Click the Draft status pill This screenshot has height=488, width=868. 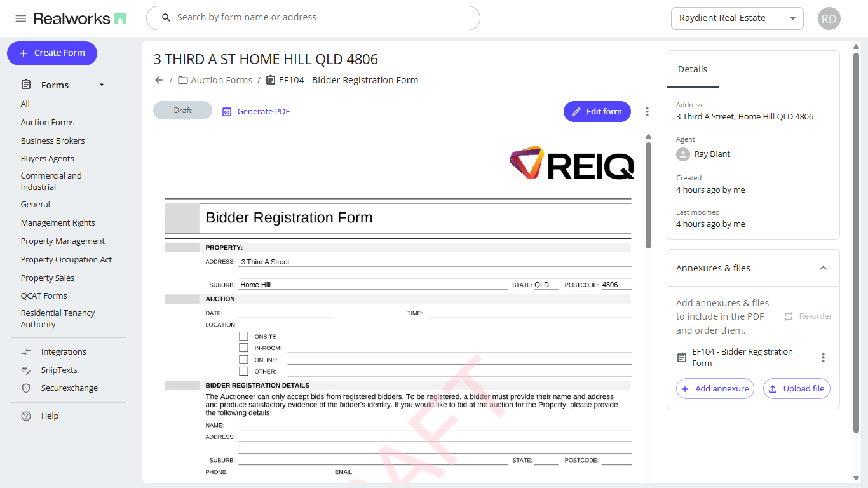[182, 111]
